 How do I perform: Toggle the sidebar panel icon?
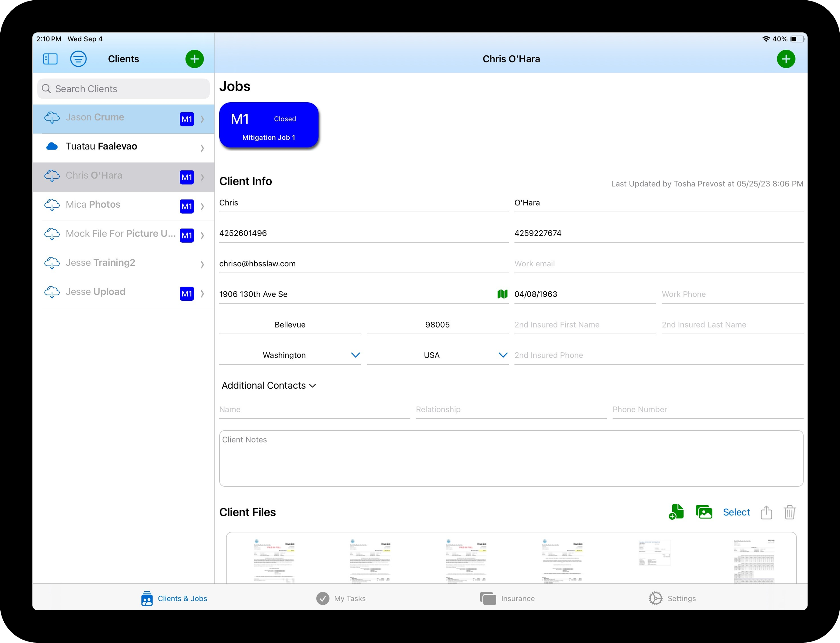50,59
